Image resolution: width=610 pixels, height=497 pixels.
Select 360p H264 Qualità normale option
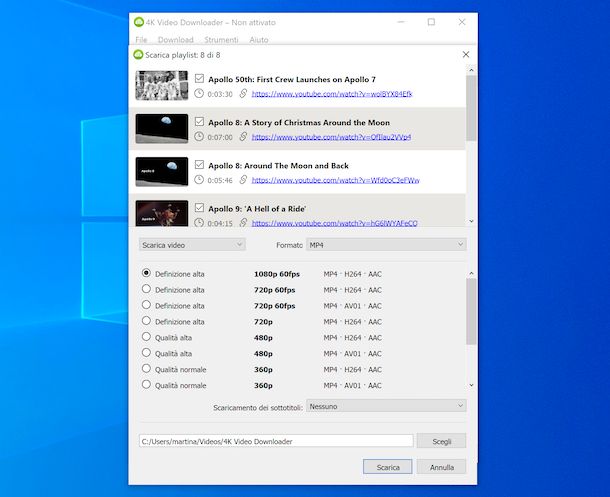coord(146,369)
